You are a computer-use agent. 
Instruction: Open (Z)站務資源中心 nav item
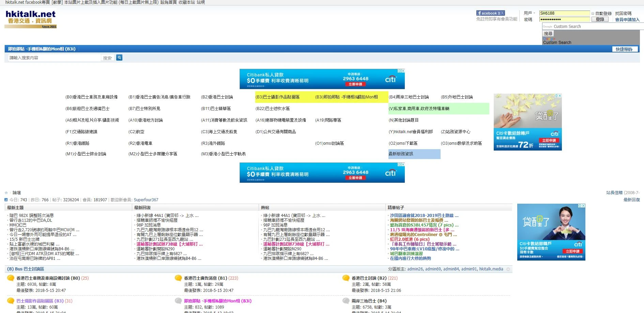point(455,132)
